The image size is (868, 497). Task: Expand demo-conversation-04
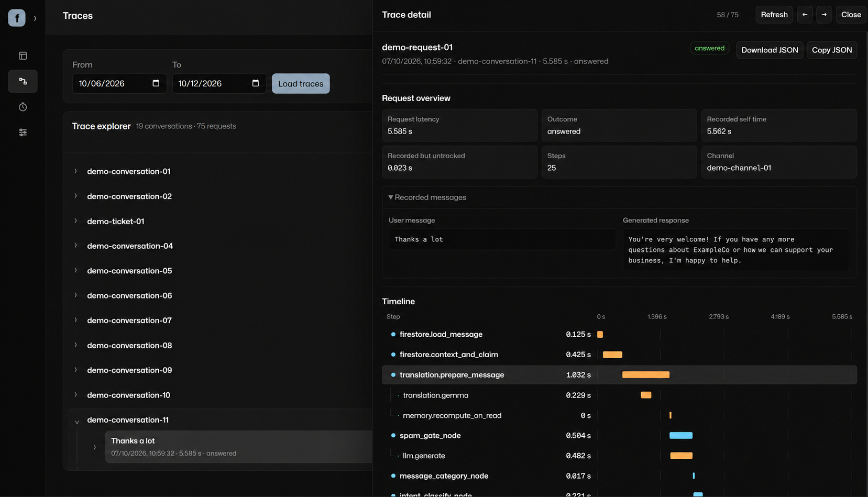click(75, 246)
